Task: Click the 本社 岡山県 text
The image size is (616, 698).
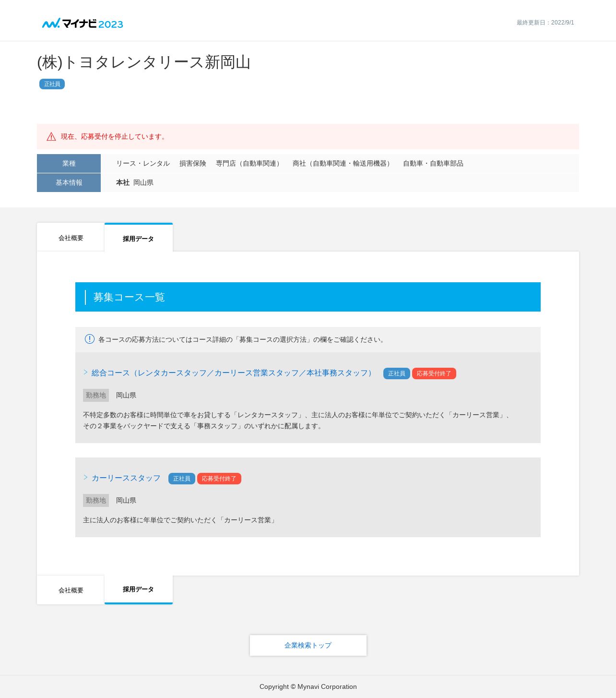Action: 135,183
